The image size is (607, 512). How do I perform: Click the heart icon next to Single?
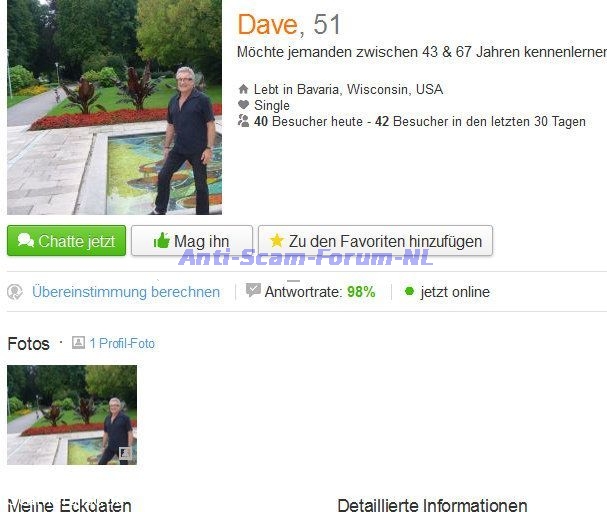[243, 104]
